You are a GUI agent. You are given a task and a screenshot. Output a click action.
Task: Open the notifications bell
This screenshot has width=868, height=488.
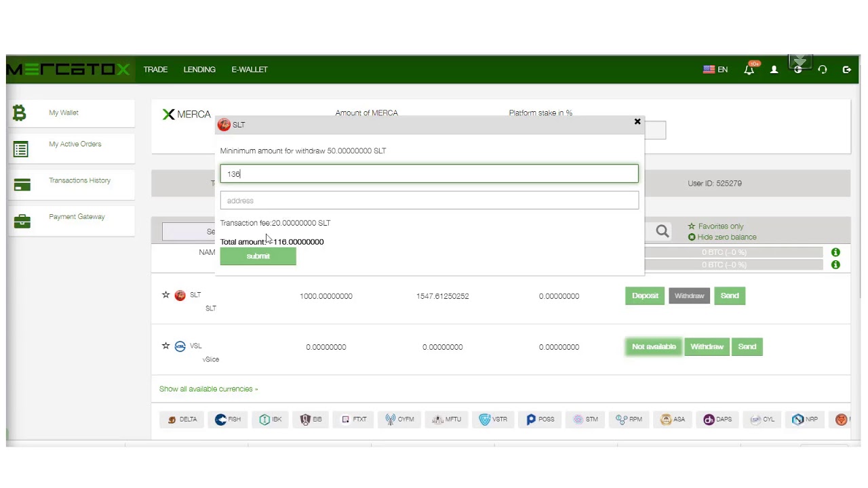[x=749, y=69]
